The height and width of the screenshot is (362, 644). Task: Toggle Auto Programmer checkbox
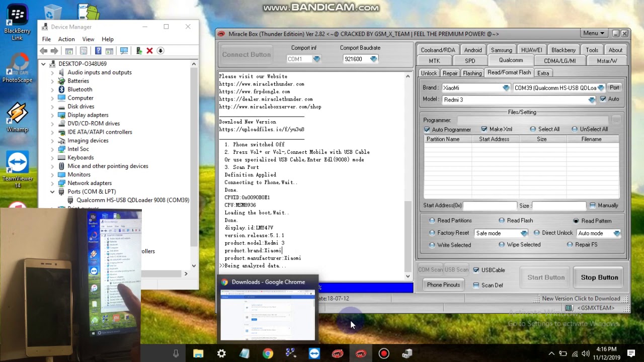pos(427,130)
